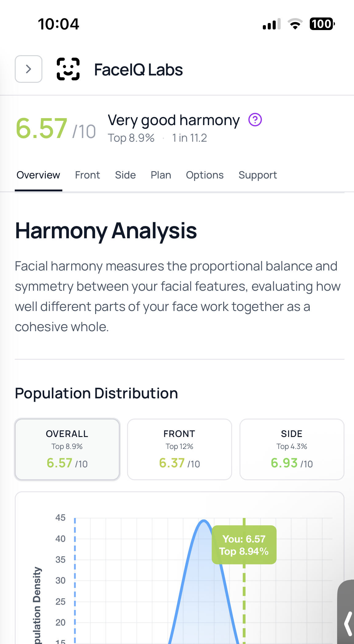
Task: Tap the FaceIQ Labs title text
Action: [138, 70]
